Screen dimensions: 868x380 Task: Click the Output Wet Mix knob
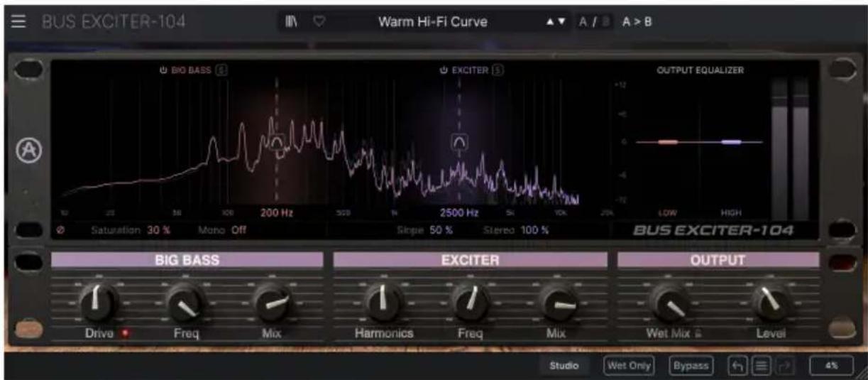pyautogui.click(x=668, y=303)
